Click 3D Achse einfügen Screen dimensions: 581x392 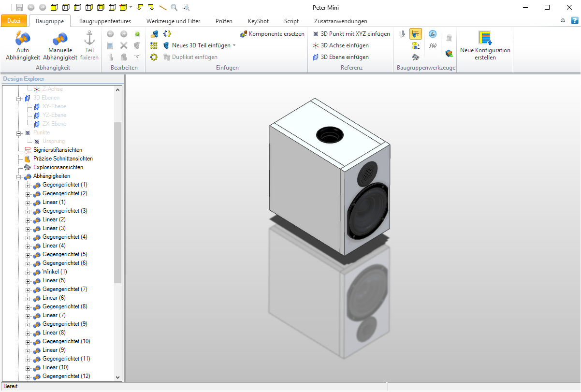[x=341, y=45]
